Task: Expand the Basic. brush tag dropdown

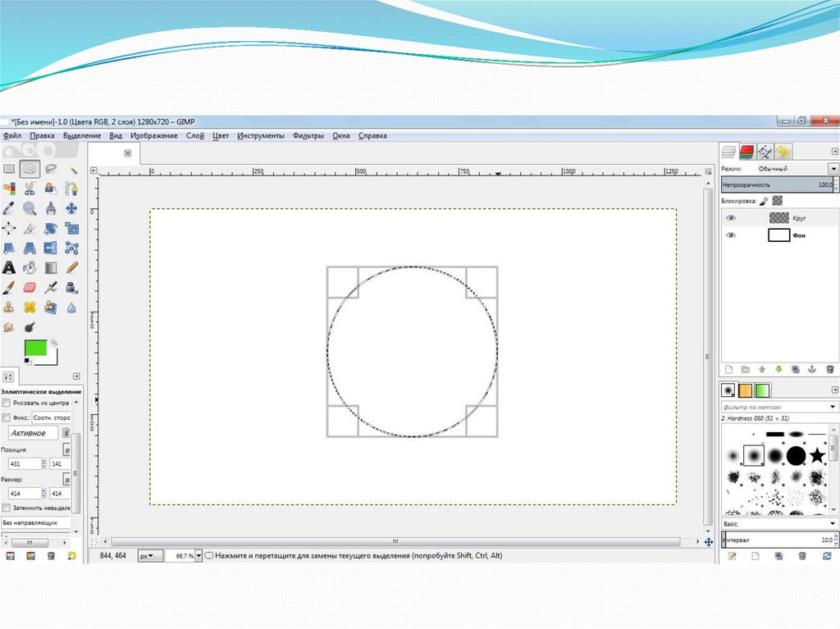Action: click(x=833, y=523)
